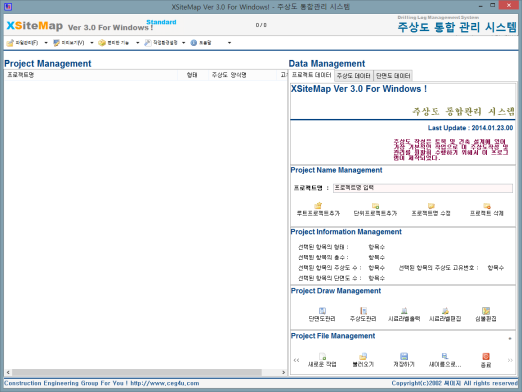Click the 'Last Update : 2014.01.23.00' text
The width and height of the screenshot is (522, 392).
click(470, 128)
